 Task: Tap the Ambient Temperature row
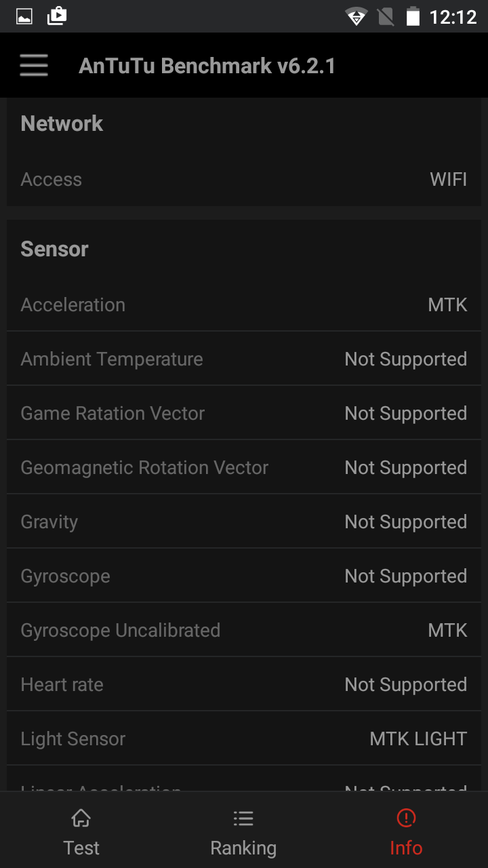click(244, 359)
